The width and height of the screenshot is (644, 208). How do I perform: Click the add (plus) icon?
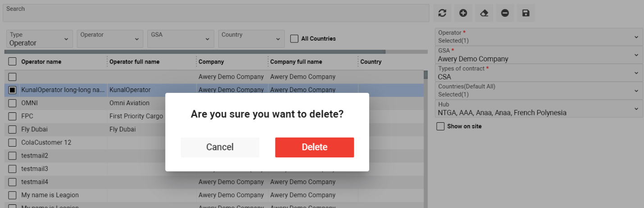pos(463,13)
